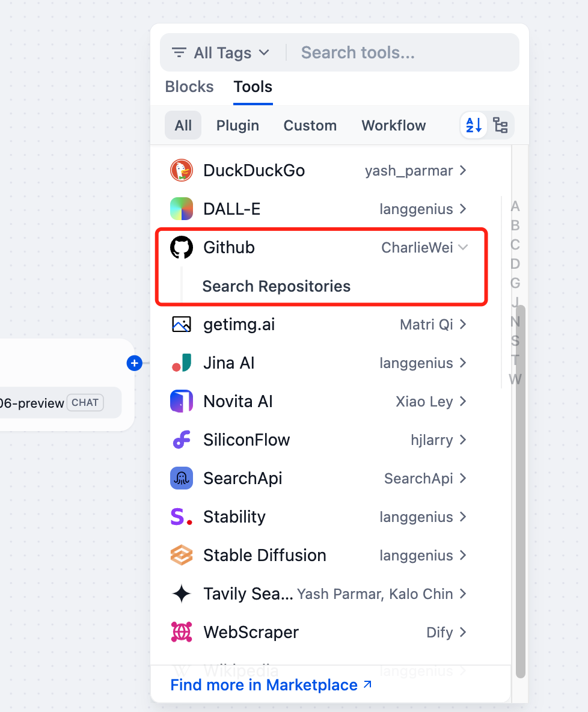Screen dimensions: 588x712
Task: Click the SiliconFlow logo icon
Action: [181, 440]
